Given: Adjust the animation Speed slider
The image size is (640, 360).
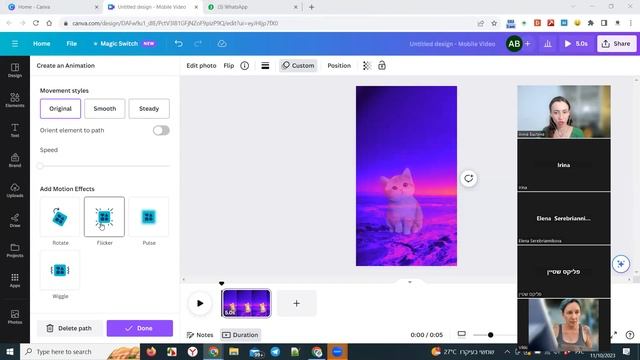Looking at the screenshot, I should coord(104,166).
